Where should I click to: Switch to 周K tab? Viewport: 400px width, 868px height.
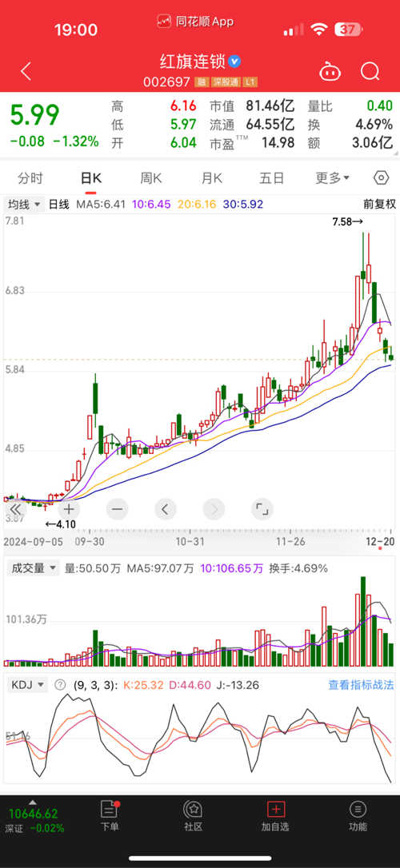(x=150, y=178)
